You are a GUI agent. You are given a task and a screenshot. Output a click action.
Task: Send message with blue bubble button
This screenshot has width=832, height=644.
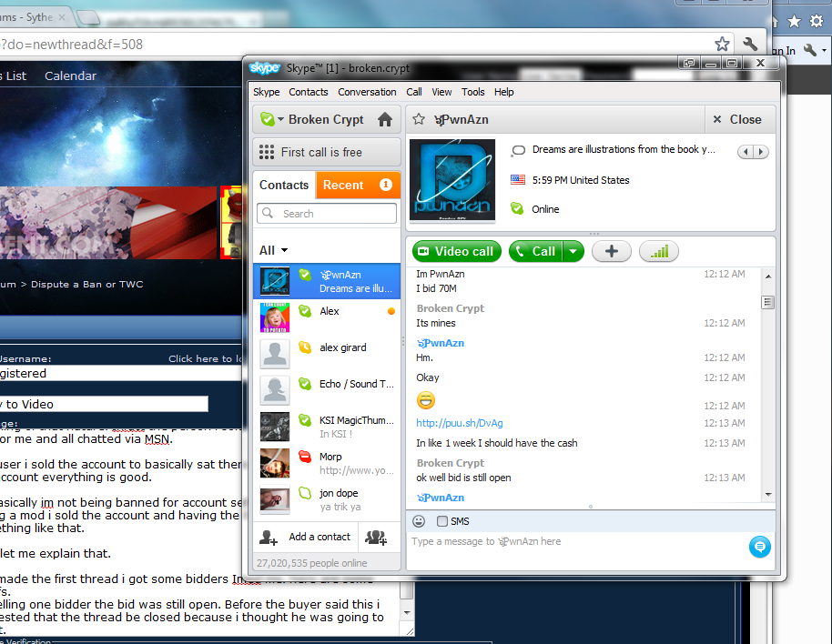759,547
